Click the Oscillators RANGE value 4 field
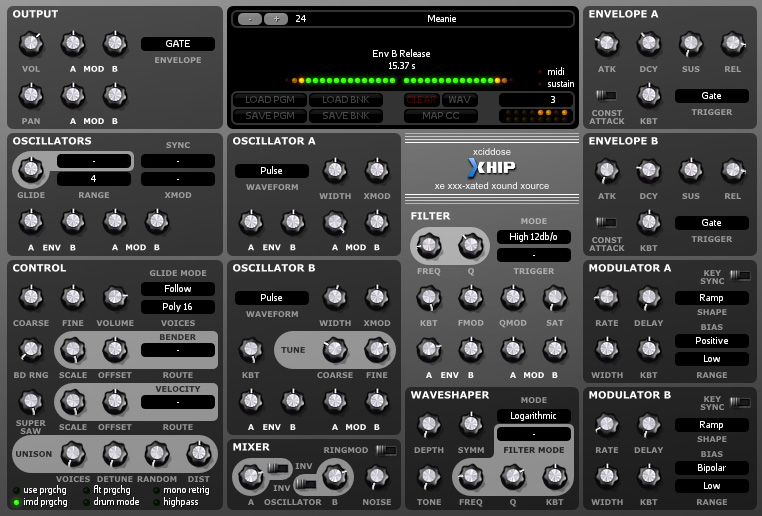The width and height of the screenshot is (762, 516). [94, 178]
